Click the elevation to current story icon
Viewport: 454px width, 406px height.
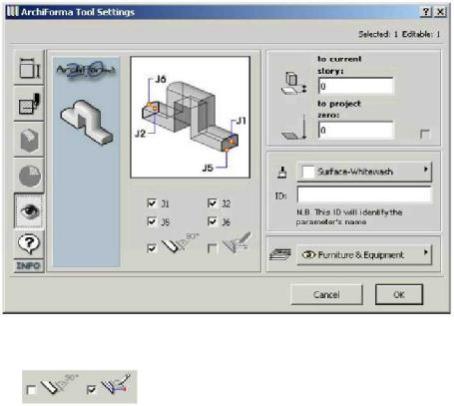294,84
